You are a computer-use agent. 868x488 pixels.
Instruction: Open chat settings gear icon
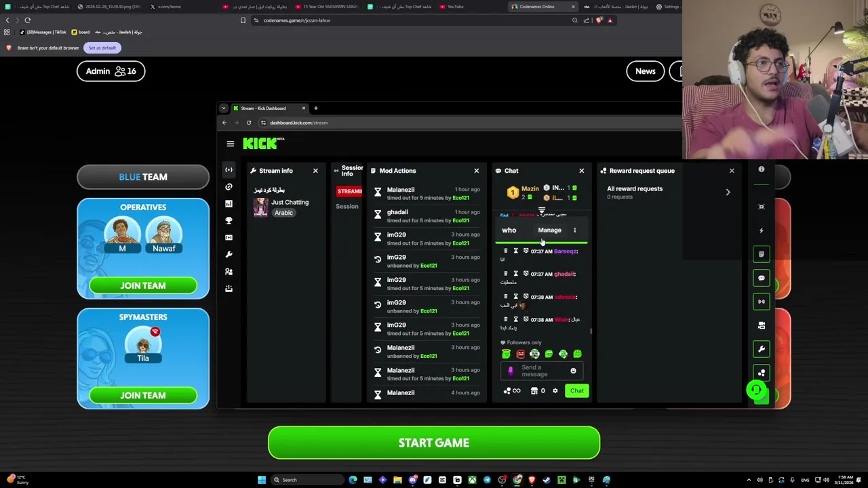[555, 390]
